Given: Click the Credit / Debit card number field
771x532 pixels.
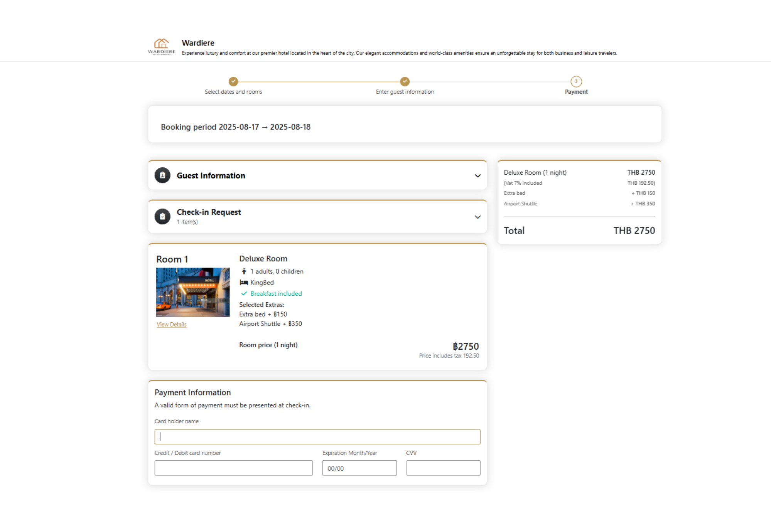Looking at the screenshot, I should pyautogui.click(x=233, y=468).
